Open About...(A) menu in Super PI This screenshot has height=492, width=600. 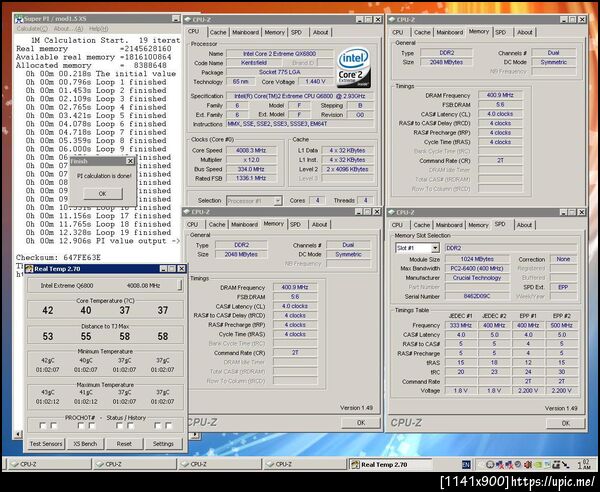[68, 29]
